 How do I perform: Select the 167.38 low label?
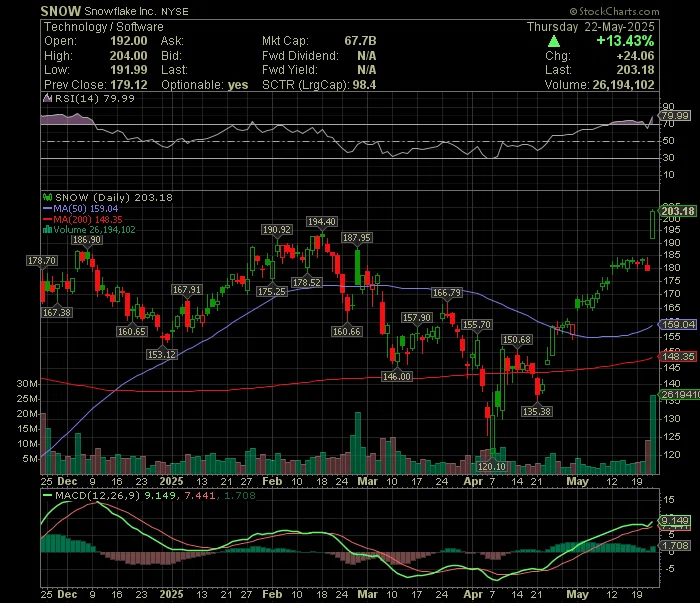(57, 312)
